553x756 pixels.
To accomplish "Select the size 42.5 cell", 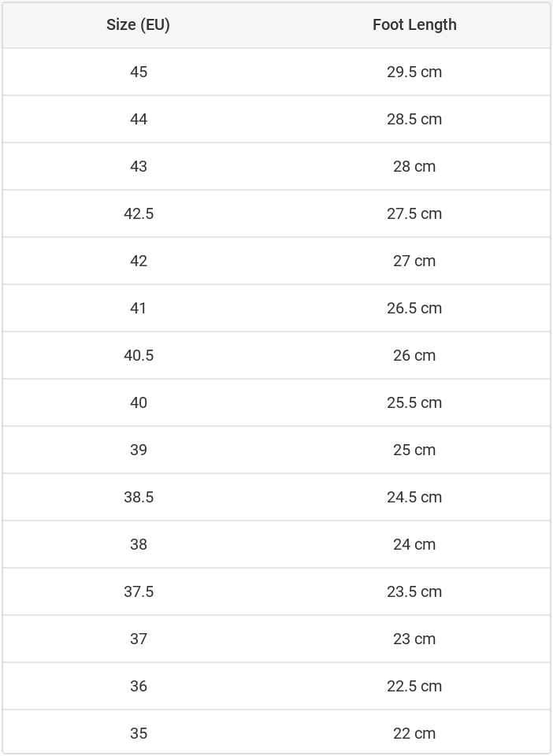I will pos(139,213).
